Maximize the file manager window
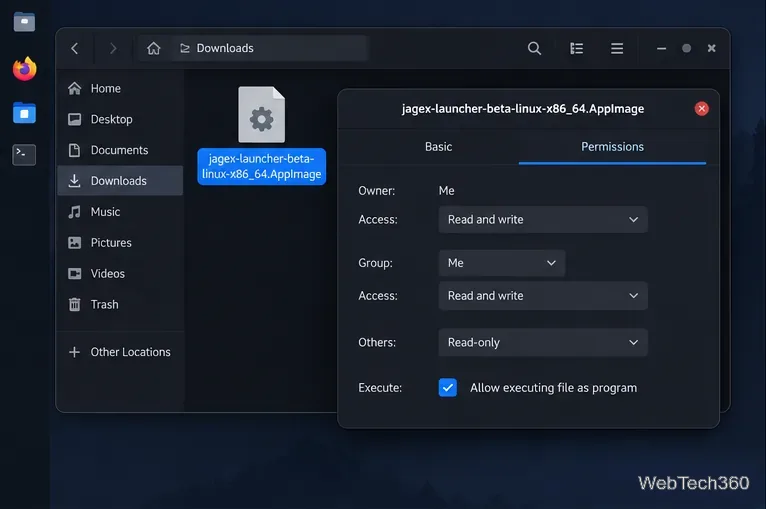766x509 pixels. coord(686,48)
